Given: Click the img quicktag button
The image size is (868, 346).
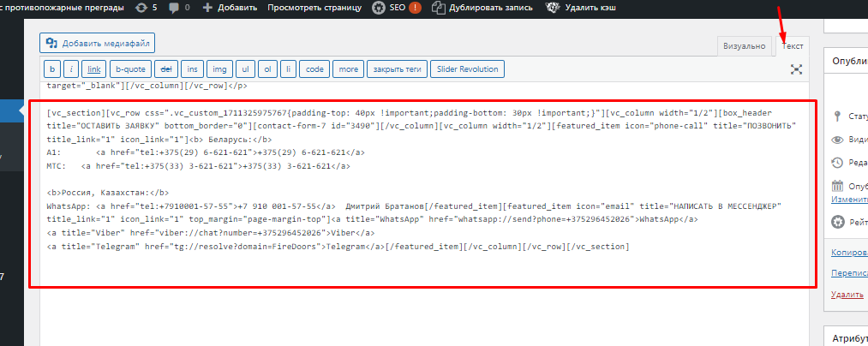Looking at the screenshot, I should pyautogui.click(x=219, y=69).
